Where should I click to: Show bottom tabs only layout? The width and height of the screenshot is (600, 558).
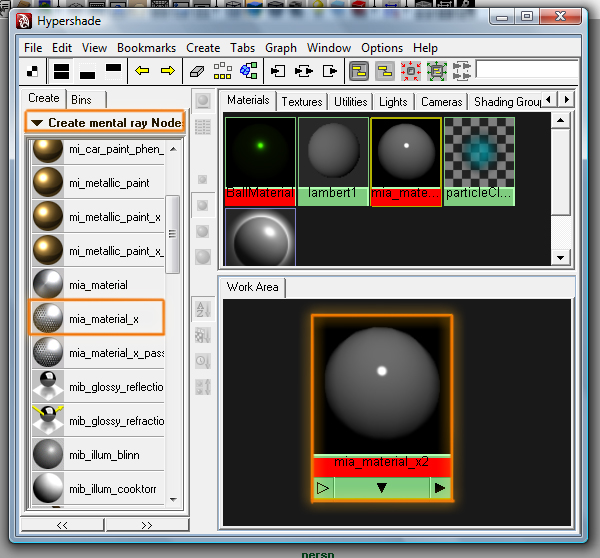pos(88,71)
